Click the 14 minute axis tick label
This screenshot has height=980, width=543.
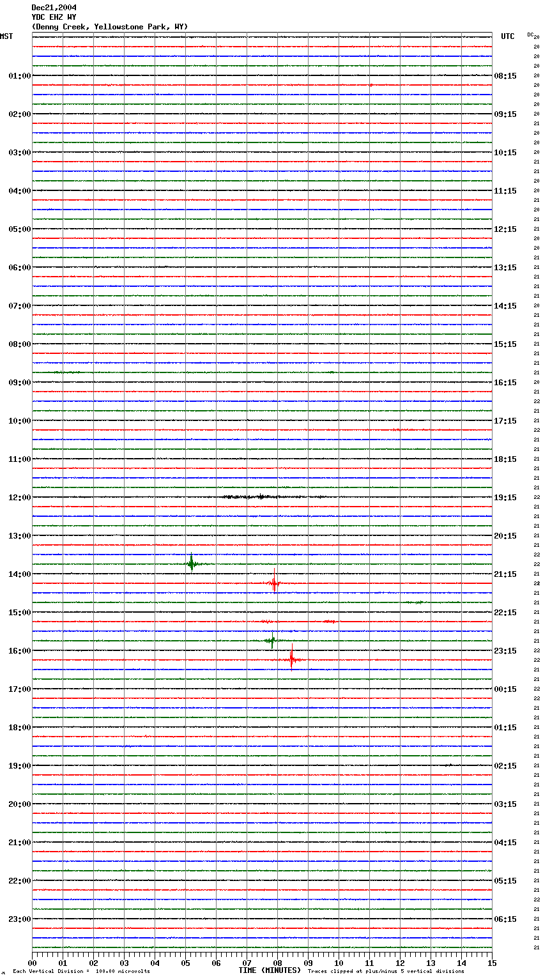461,963
